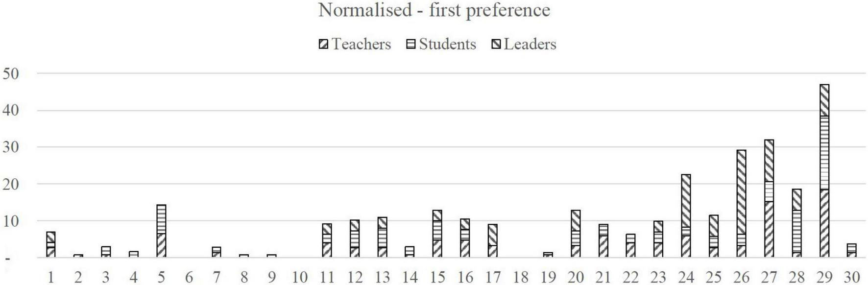Click the x-axis label 18

(x=521, y=277)
